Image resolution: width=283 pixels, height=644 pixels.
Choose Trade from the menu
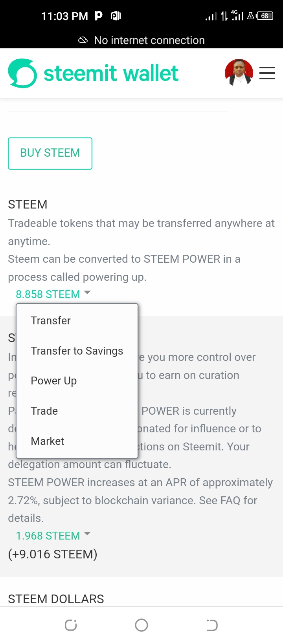pyautogui.click(x=44, y=411)
